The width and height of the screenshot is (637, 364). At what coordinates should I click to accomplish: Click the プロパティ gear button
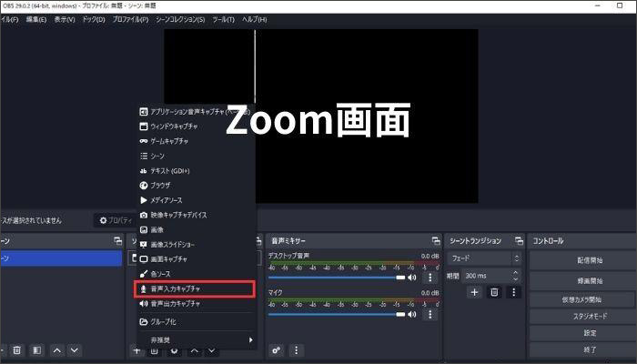click(x=116, y=220)
